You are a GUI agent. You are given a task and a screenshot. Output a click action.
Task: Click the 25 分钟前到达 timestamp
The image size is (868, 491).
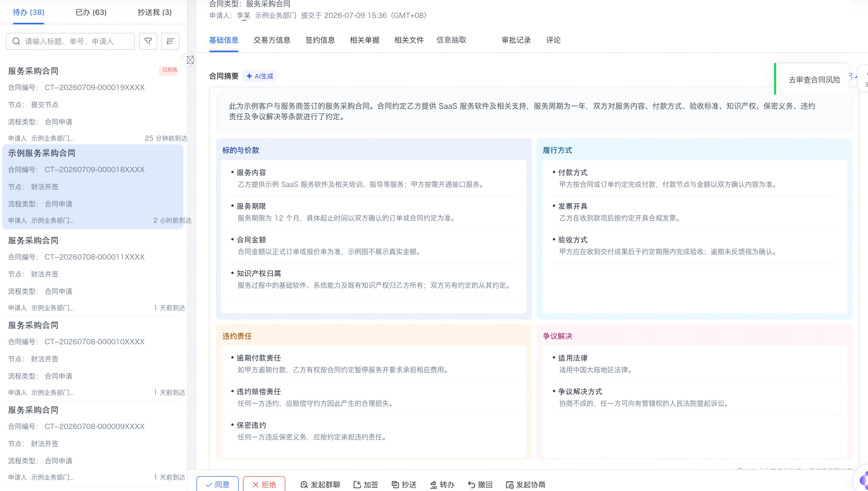166,138
